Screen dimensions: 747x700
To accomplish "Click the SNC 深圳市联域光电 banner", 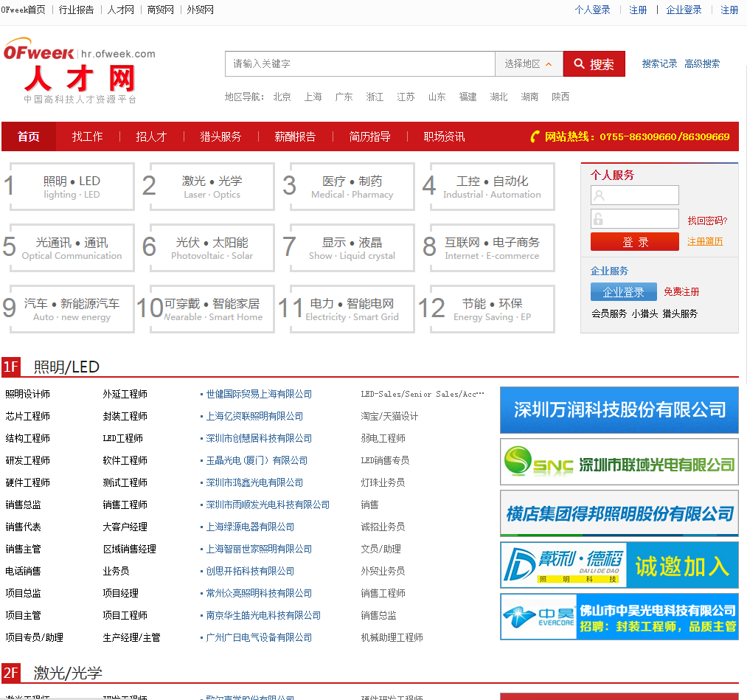I will tap(619, 462).
